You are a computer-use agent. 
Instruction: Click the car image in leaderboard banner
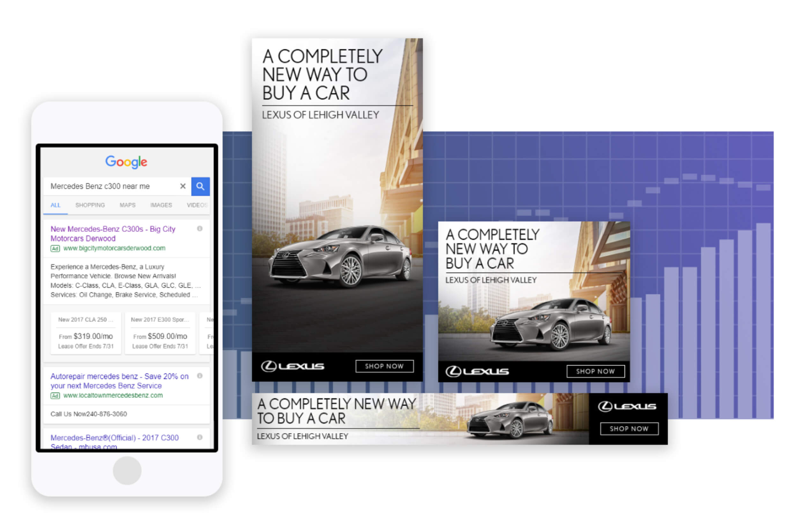[510, 421]
